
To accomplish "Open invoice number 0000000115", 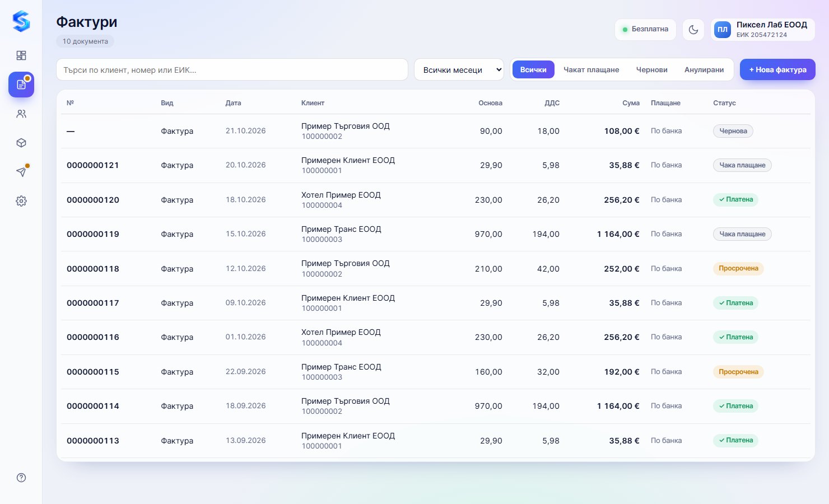I will 93,372.
